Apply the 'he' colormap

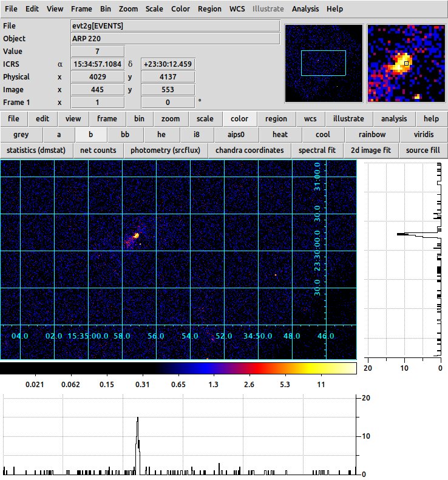(161, 135)
